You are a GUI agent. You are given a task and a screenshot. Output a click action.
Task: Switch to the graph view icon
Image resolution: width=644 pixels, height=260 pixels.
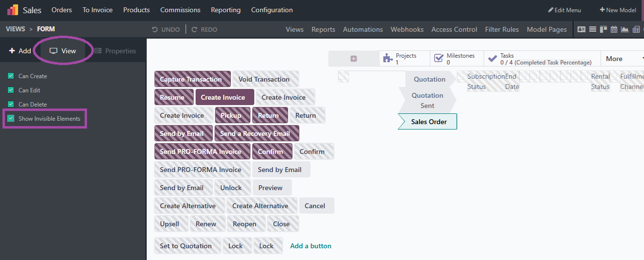point(625,29)
